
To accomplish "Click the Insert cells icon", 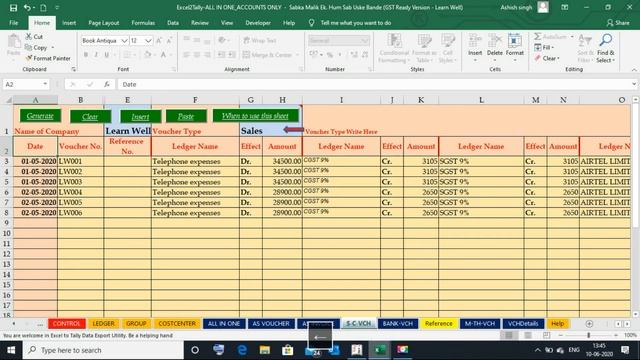I will [x=475, y=42].
